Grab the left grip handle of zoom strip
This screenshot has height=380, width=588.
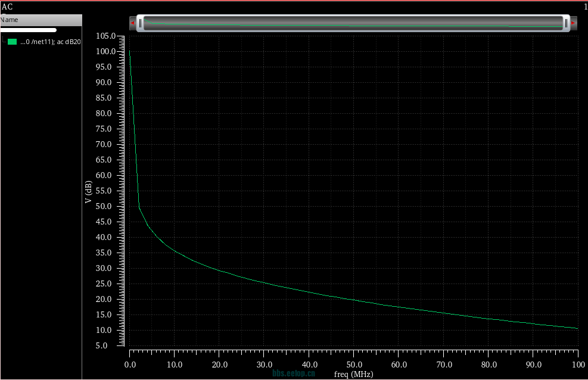coord(141,23)
